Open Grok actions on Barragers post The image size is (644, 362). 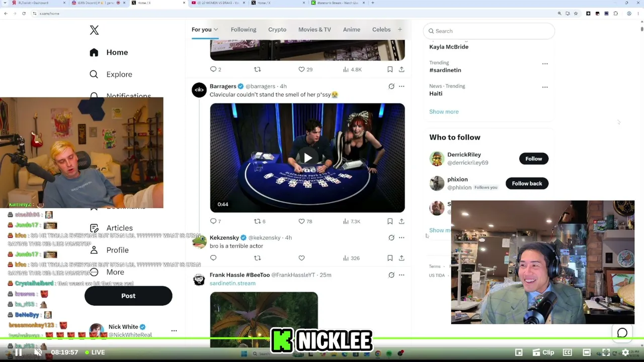[391, 86]
